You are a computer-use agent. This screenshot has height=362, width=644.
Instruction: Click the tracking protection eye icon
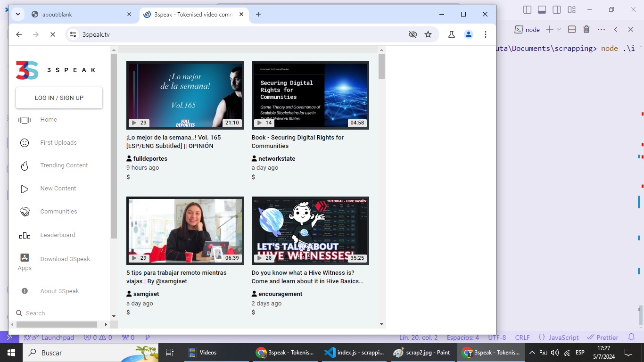(413, 34)
